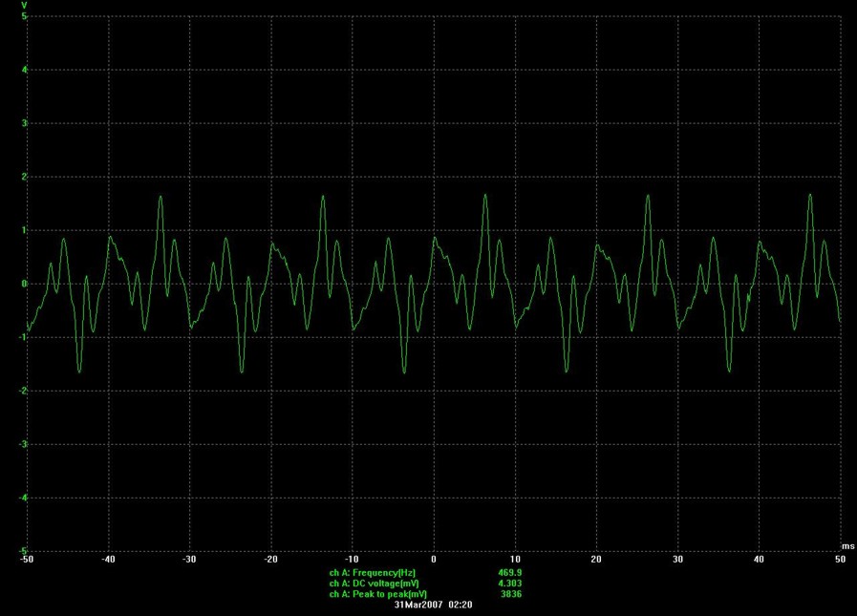Click the -3 voltage axis tick label
857x616 pixels.
(x=23, y=444)
